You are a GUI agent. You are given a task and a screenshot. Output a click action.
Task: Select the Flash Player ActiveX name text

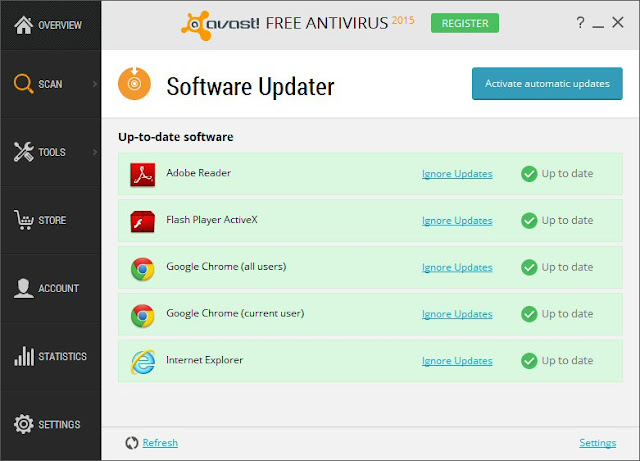coord(212,220)
